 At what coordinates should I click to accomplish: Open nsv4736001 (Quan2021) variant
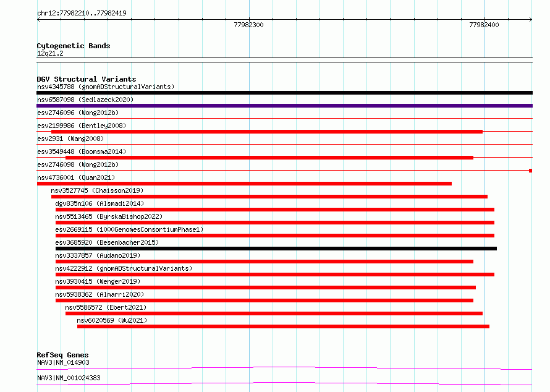click(76, 177)
